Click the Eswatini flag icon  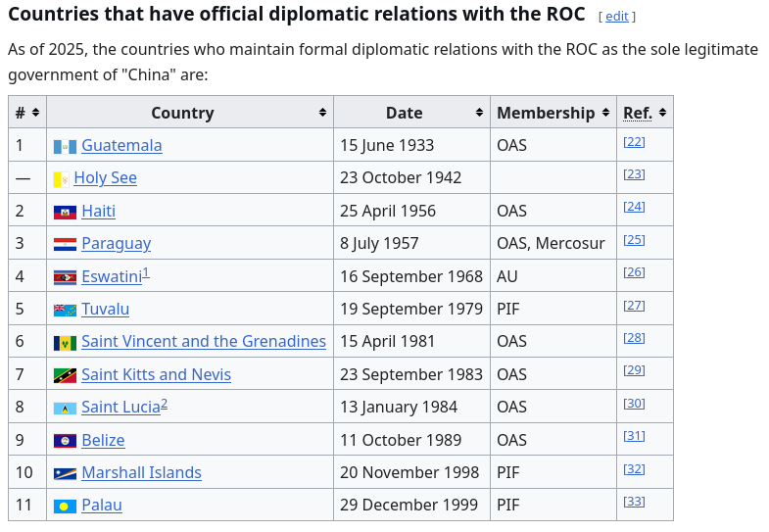[x=65, y=277]
